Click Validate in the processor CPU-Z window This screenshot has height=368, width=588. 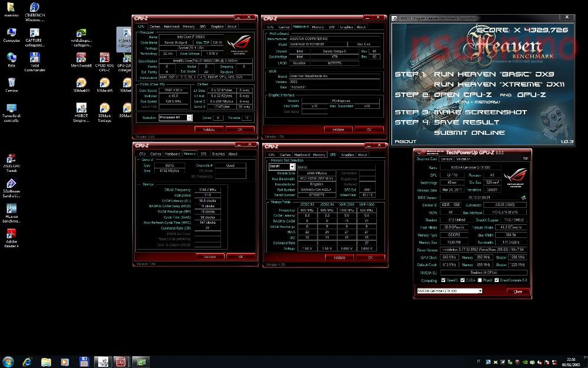209,129
